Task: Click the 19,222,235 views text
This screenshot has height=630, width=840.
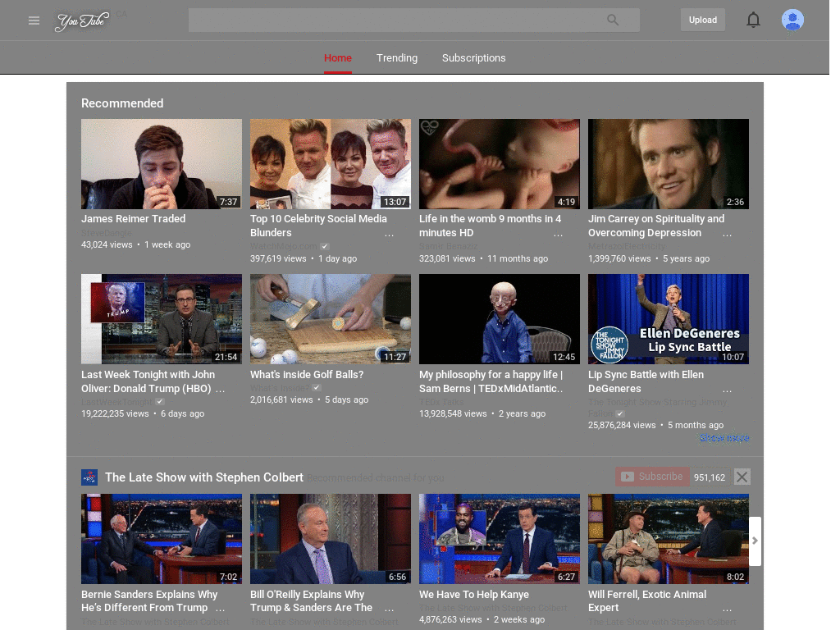Action: click(115, 413)
